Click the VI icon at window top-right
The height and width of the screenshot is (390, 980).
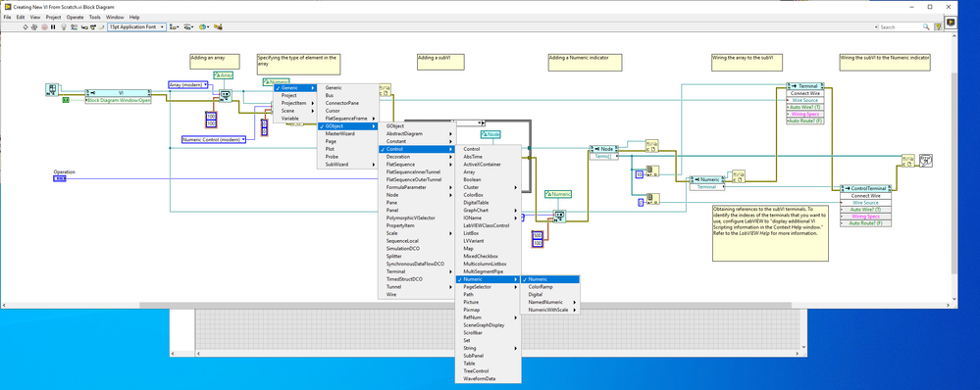pyautogui.click(x=950, y=23)
